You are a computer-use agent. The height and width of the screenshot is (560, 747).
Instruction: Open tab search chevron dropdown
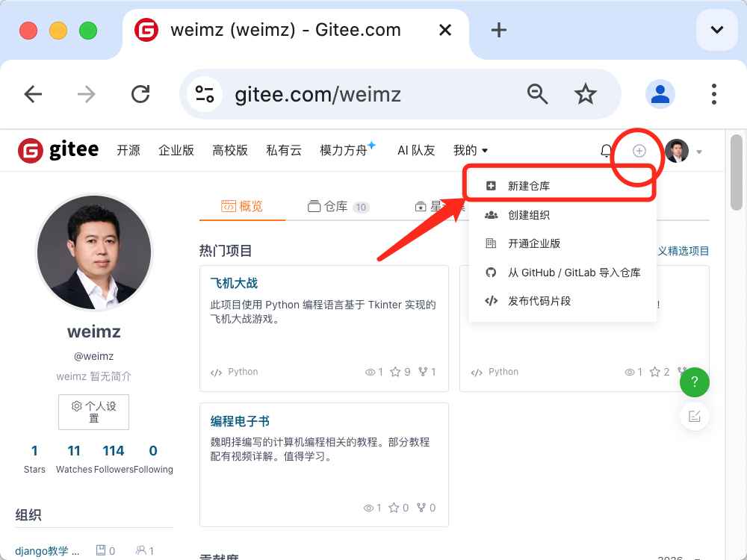pos(716,30)
